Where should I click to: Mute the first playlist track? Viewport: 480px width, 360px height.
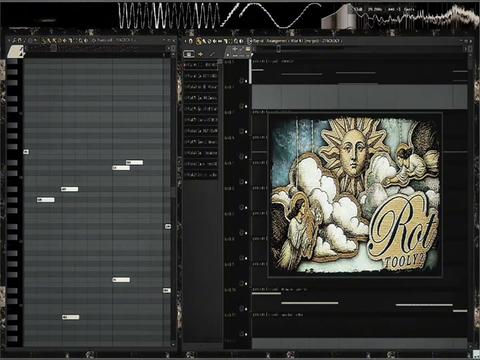(246, 81)
